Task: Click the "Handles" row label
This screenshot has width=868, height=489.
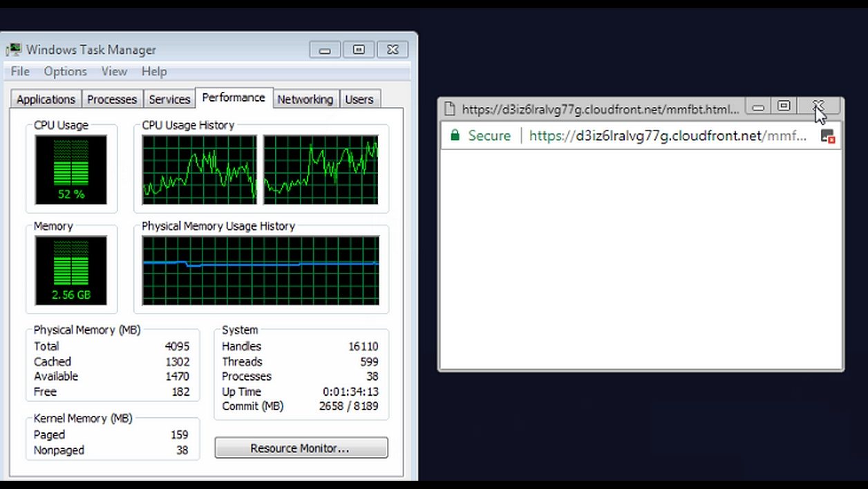Action: (241, 347)
